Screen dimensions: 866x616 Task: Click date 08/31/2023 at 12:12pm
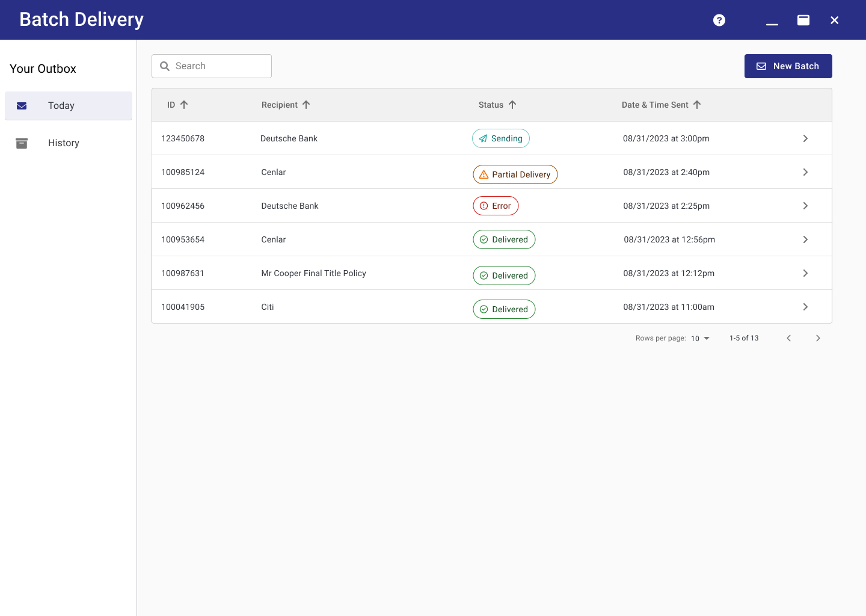click(x=669, y=273)
